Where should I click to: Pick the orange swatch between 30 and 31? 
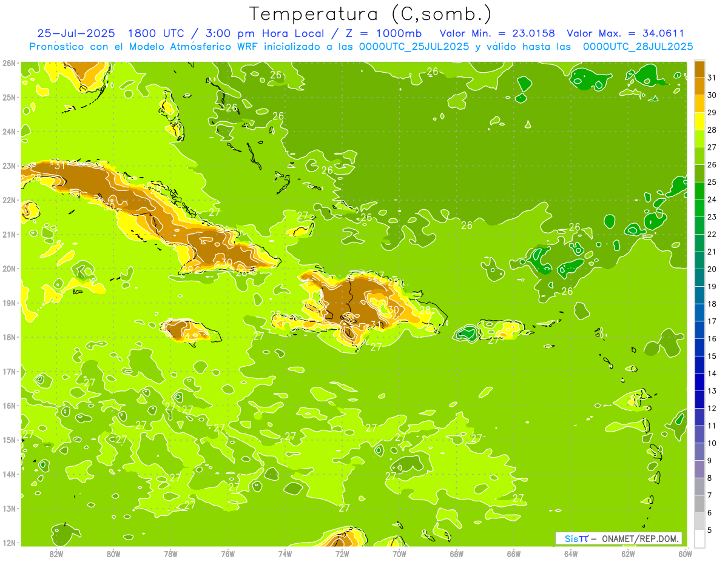699,87
